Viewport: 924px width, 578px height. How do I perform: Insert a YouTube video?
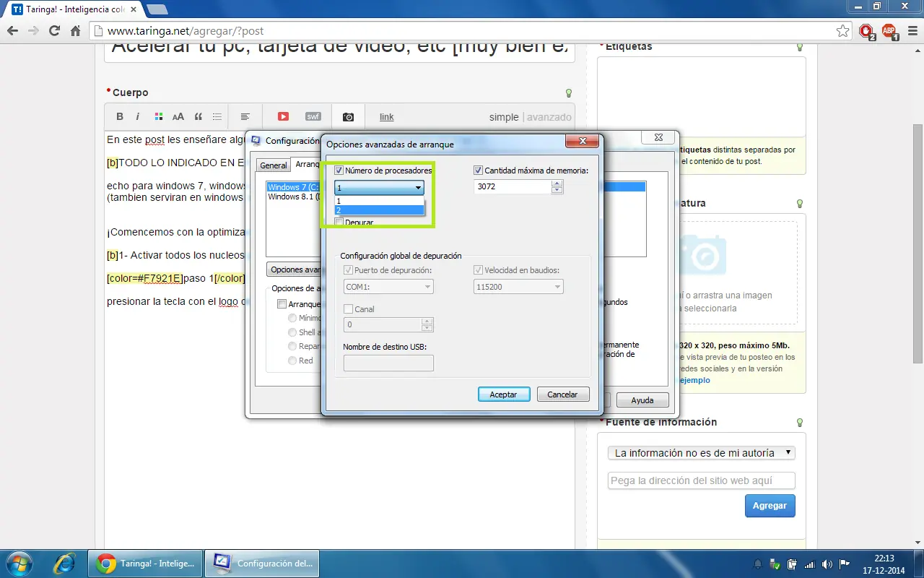point(283,117)
